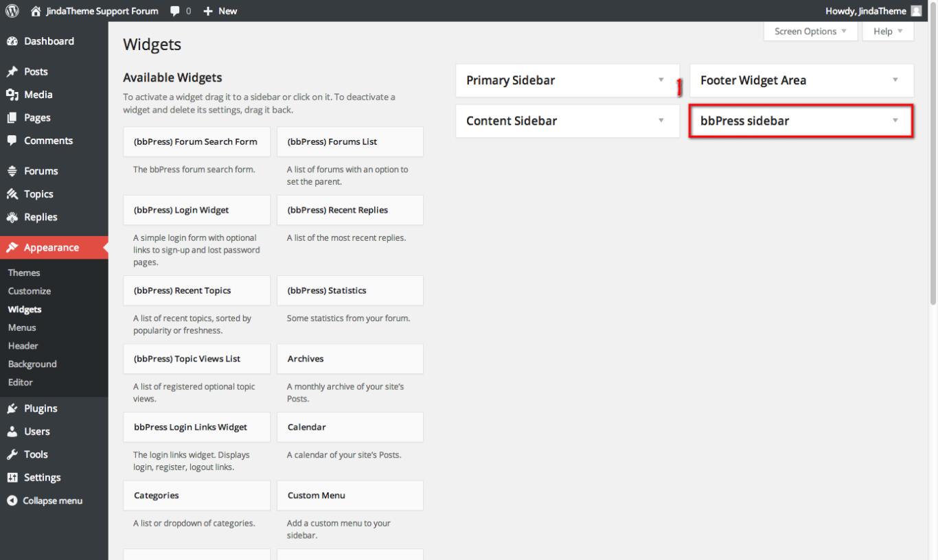
Task: Select the Custom Menu widget
Action: pos(350,495)
